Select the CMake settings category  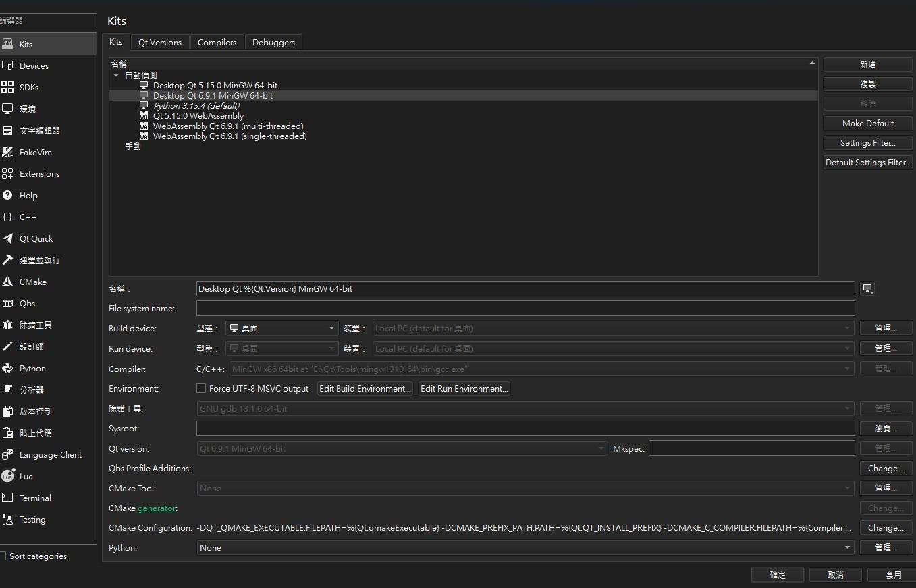click(48, 282)
